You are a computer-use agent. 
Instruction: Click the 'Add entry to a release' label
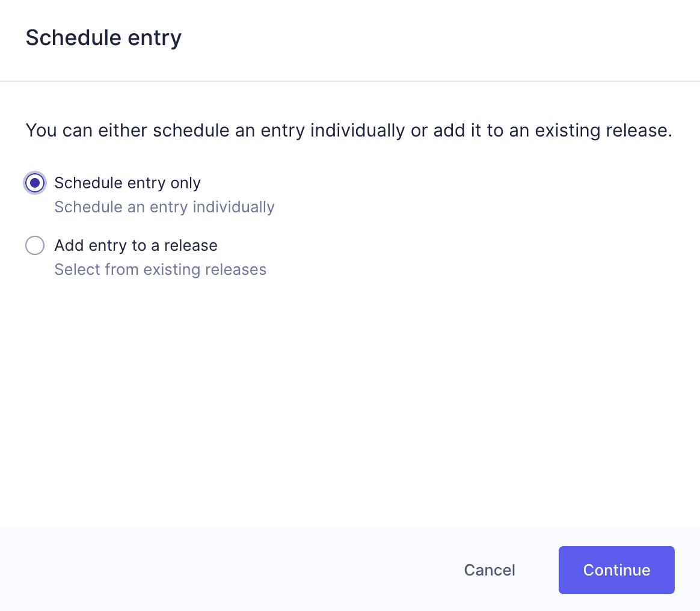coord(136,245)
